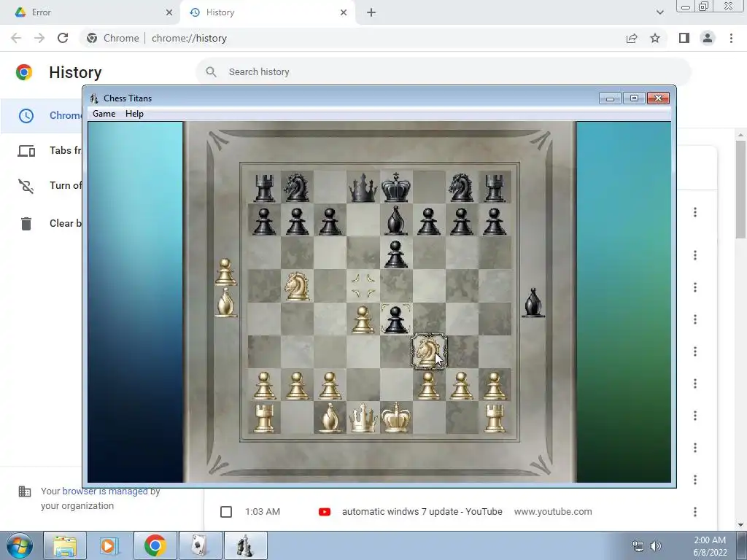This screenshot has width=747, height=560.
Task: Click the highlighted move square d5
Action: (x=363, y=286)
